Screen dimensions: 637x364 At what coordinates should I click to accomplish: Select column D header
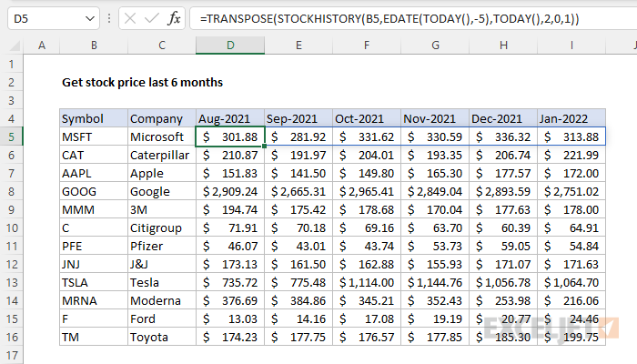pos(230,45)
